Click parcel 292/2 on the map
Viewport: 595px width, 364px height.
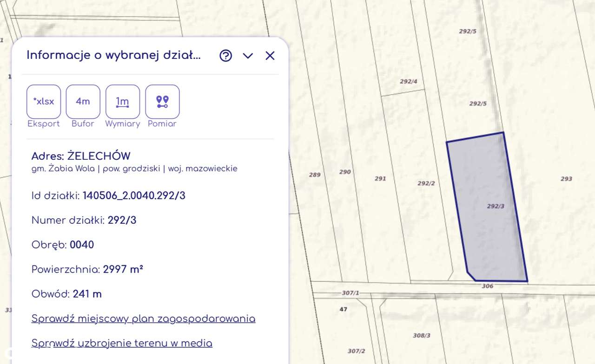click(x=426, y=183)
